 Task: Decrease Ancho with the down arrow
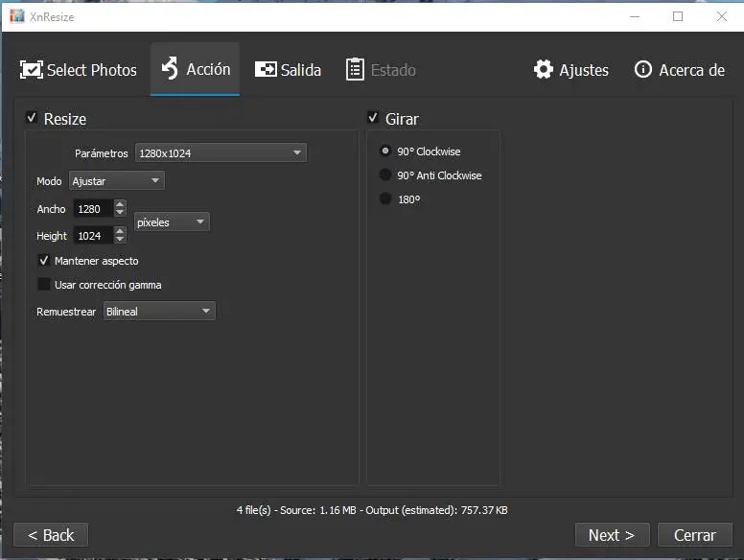[x=120, y=213]
